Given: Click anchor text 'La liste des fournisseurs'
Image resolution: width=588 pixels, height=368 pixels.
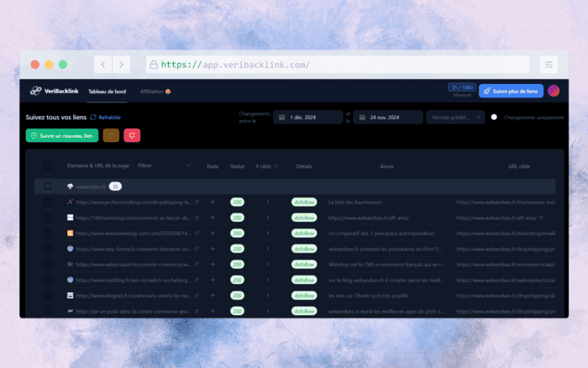Looking at the screenshot, I should click(355, 202).
